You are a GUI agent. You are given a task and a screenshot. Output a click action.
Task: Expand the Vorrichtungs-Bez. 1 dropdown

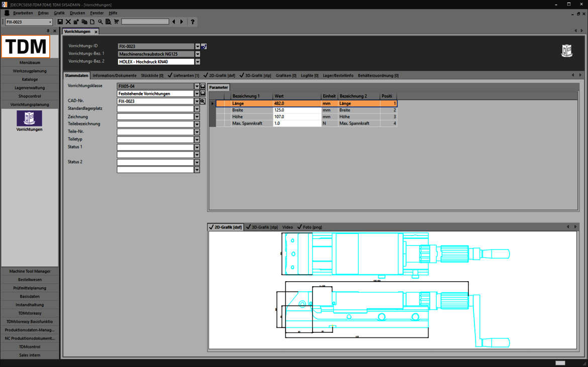[x=198, y=54]
